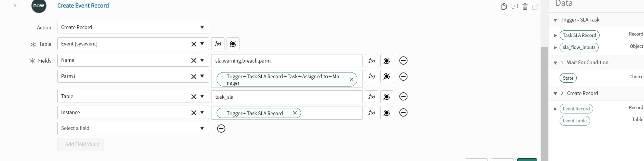
Task: Remove the Instance field row
Action: pyautogui.click(x=403, y=112)
